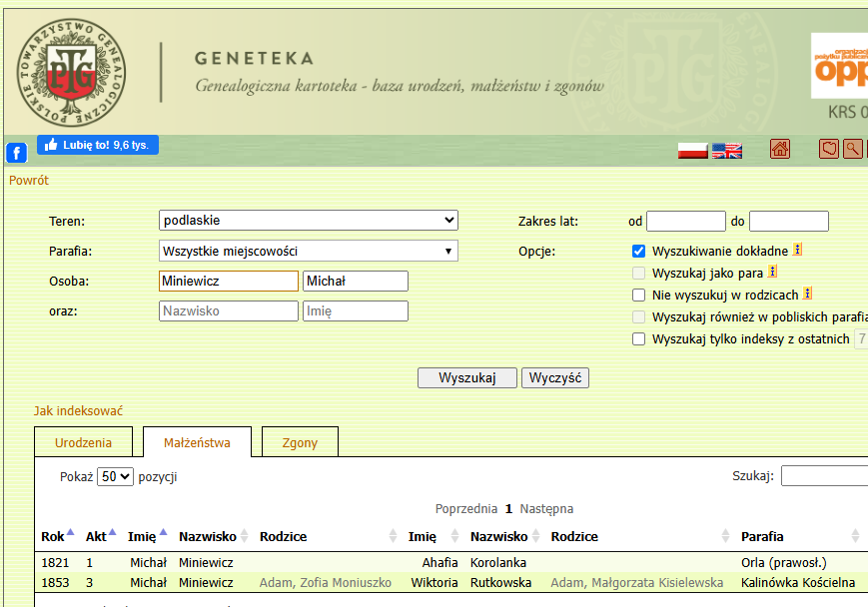Click the Zakres lat 'od' year field
This screenshot has height=607, width=868.
[686, 222]
